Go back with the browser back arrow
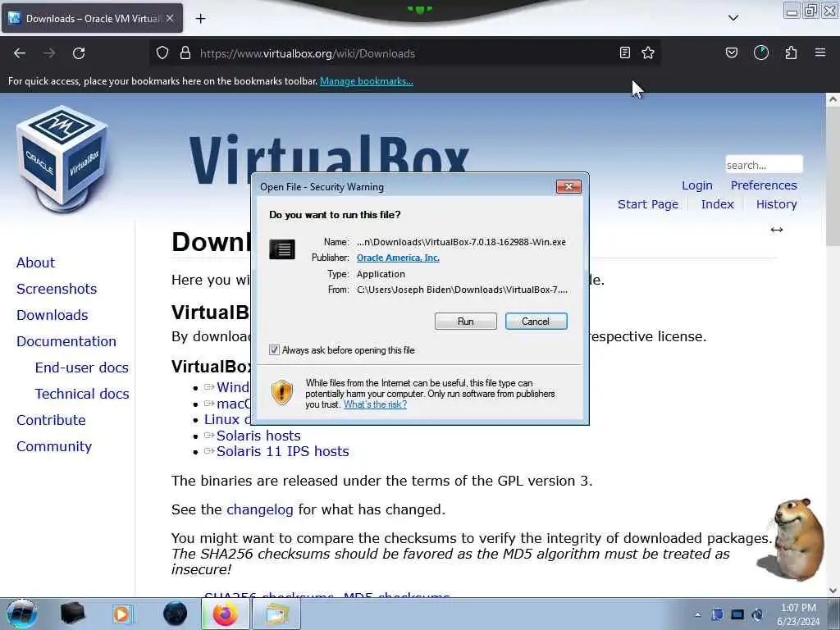 click(x=20, y=53)
